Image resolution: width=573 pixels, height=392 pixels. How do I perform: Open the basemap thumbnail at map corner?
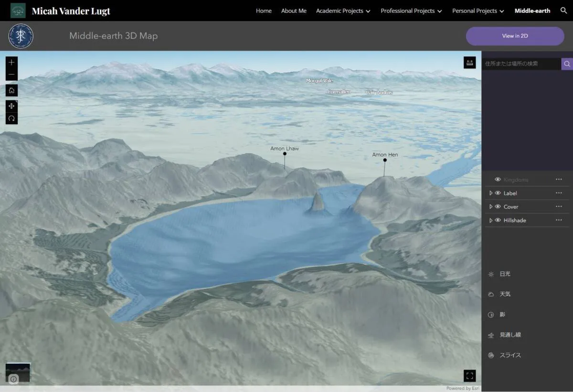18,373
